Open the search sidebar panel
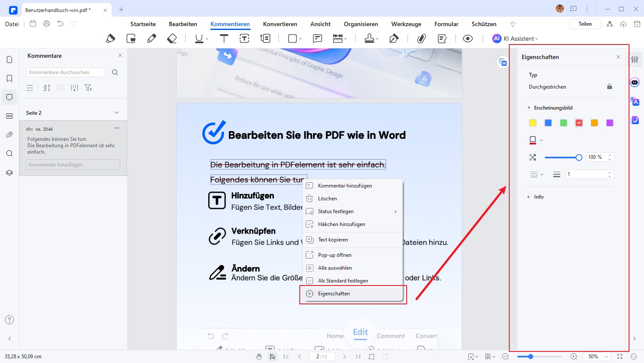The height and width of the screenshot is (363, 644). (9, 154)
